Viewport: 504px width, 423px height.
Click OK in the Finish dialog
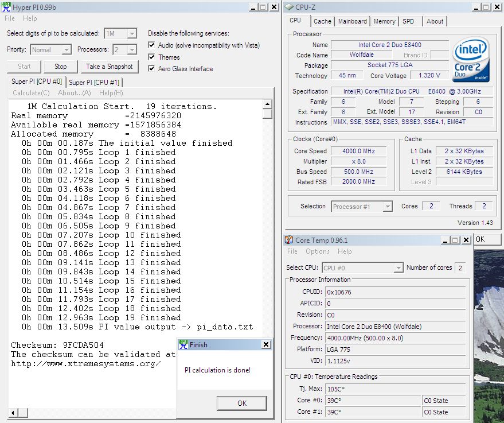(242, 403)
